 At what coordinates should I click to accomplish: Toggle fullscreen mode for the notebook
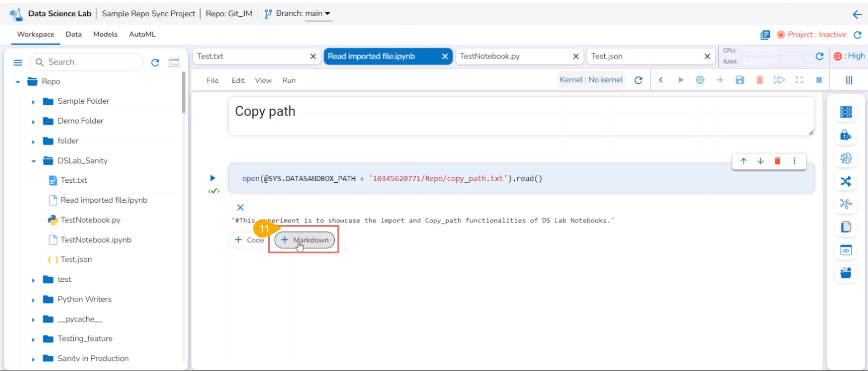click(799, 80)
